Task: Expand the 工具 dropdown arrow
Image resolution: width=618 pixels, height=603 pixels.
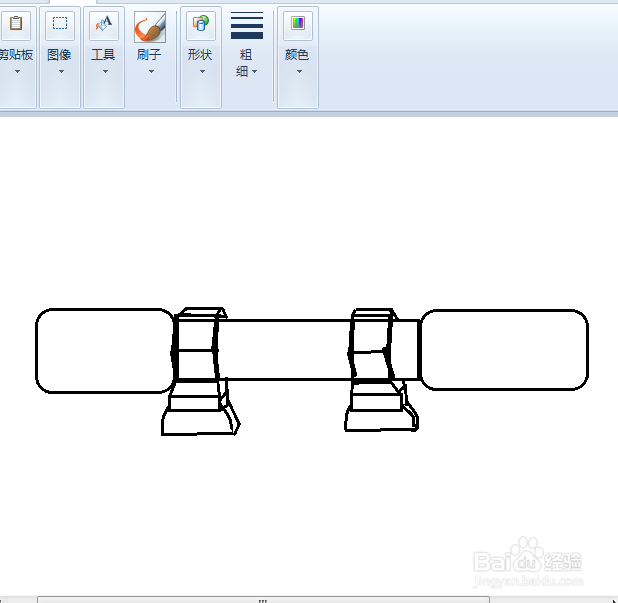Action: click(105, 72)
